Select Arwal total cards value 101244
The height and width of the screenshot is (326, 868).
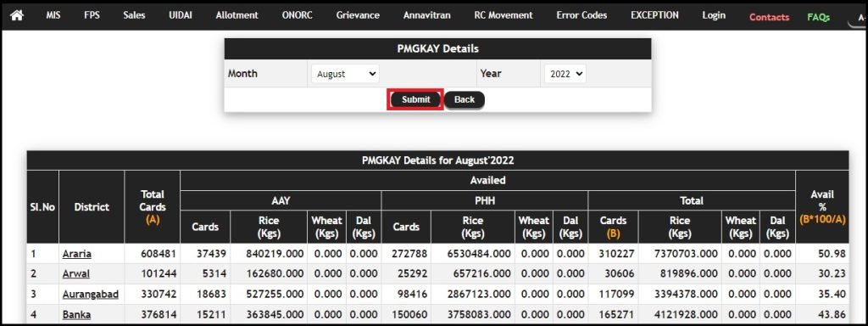pos(159,274)
